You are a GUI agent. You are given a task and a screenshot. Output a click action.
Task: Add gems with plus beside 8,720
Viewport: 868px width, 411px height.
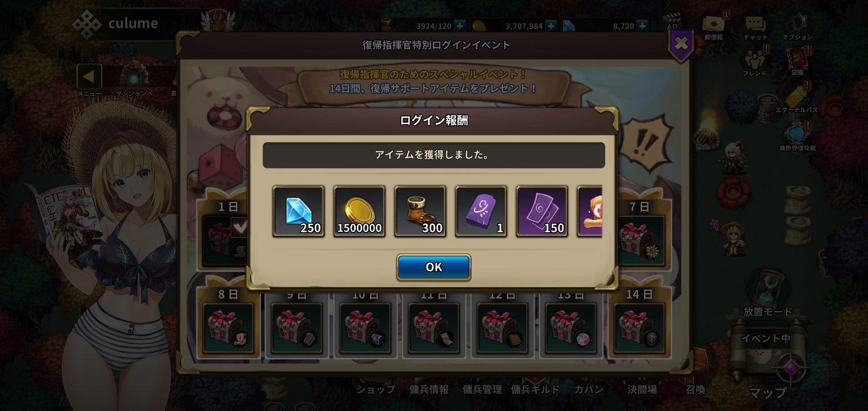[642, 26]
